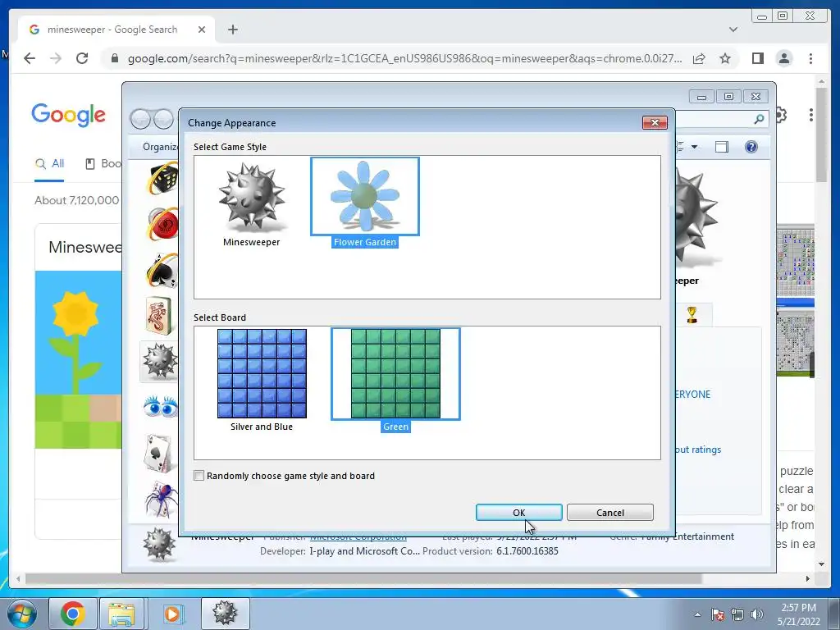840x630 pixels.
Task: Select the All search results tab
Action: 49,164
